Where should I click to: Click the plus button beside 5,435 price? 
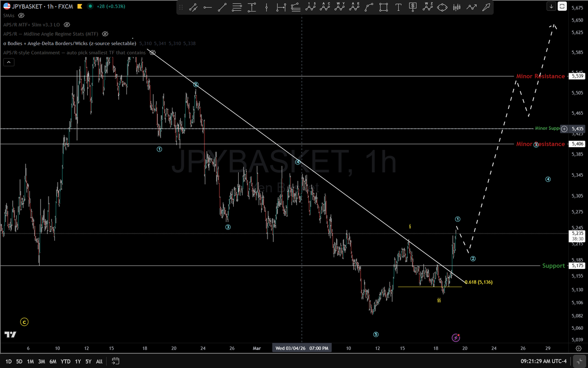tap(564, 129)
